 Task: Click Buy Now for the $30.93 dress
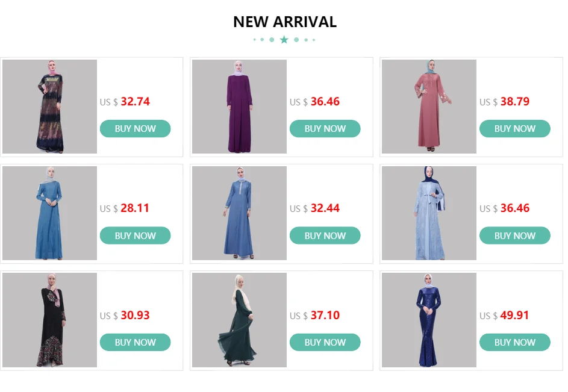click(135, 343)
